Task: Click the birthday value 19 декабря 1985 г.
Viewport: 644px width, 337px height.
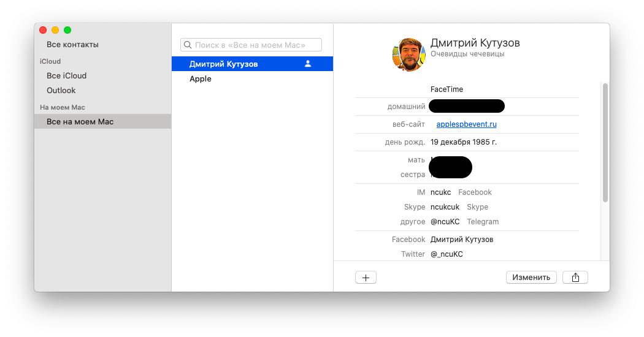Action: pyautogui.click(x=463, y=142)
